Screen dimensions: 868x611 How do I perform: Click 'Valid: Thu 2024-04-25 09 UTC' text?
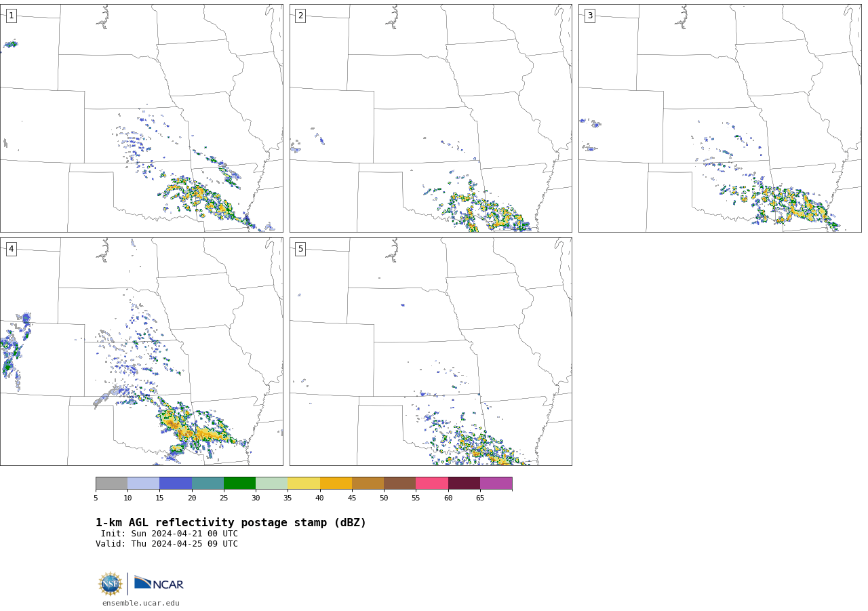pyautogui.click(x=167, y=544)
